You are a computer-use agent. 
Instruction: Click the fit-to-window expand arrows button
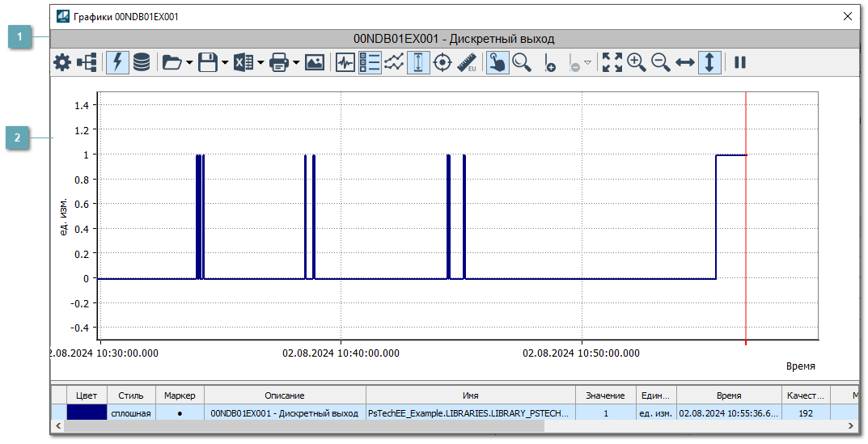(x=612, y=62)
